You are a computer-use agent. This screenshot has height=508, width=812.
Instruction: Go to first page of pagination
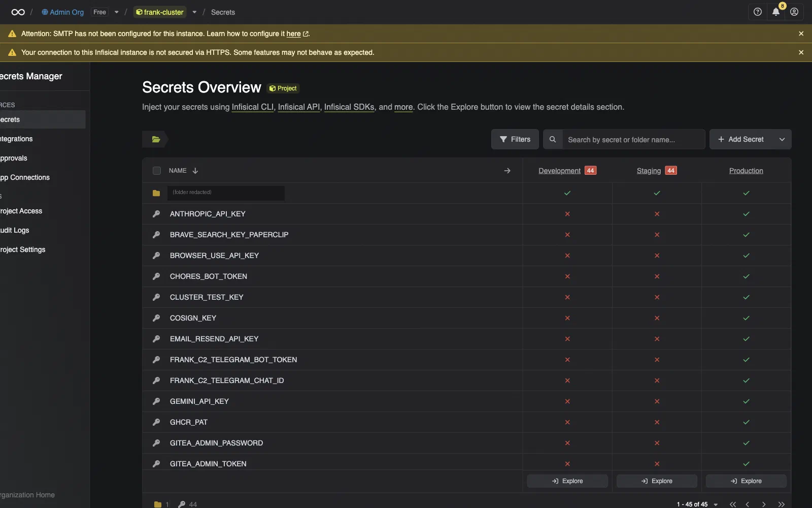pyautogui.click(x=732, y=504)
